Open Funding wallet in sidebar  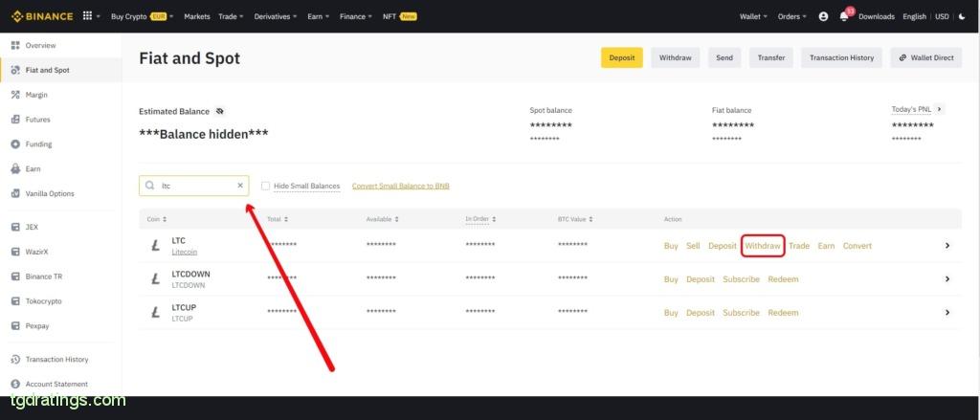click(38, 144)
